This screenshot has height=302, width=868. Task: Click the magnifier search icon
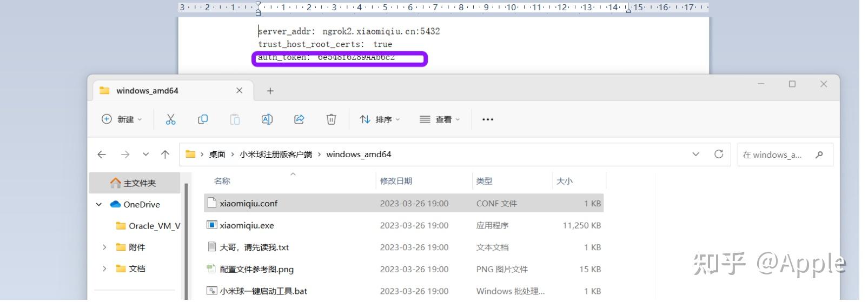pyautogui.click(x=819, y=155)
